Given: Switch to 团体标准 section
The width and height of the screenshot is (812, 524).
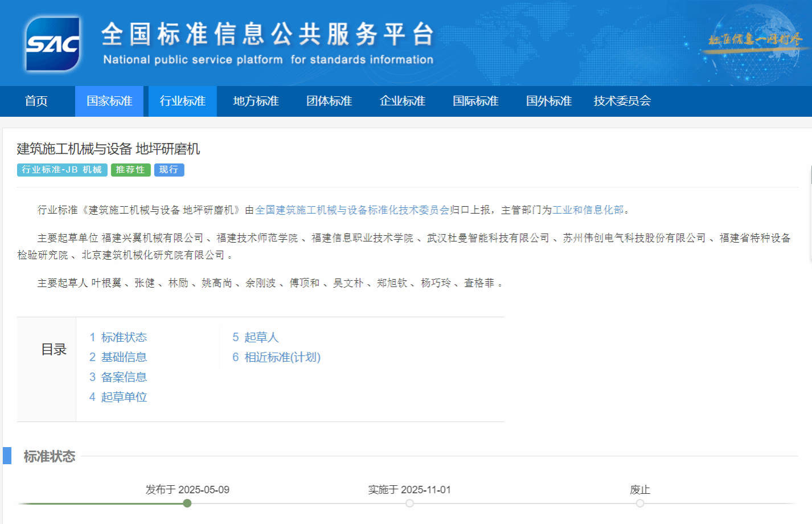Looking at the screenshot, I should tap(329, 101).
